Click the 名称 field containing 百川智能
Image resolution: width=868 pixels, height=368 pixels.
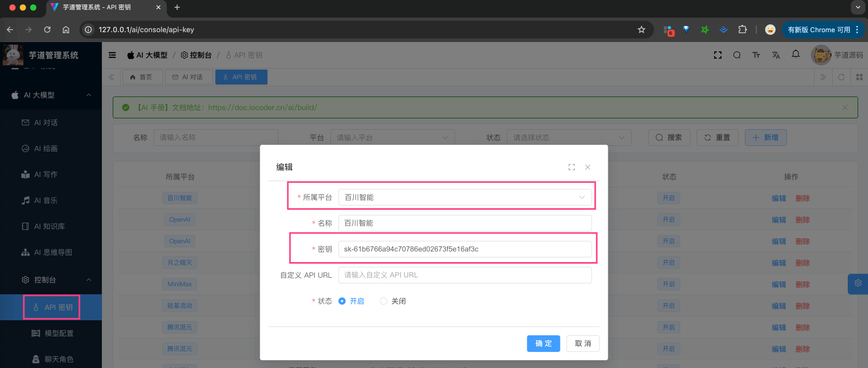tap(465, 223)
